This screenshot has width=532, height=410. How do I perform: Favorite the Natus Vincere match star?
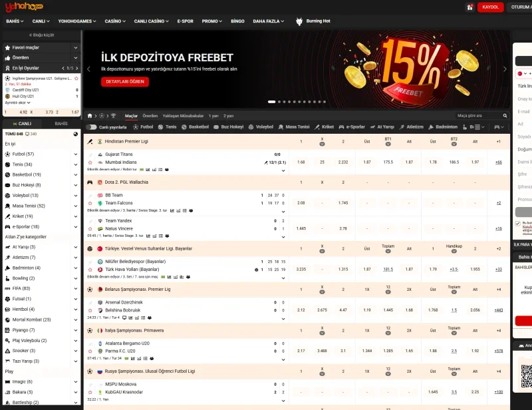pyautogui.click(x=90, y=229)
